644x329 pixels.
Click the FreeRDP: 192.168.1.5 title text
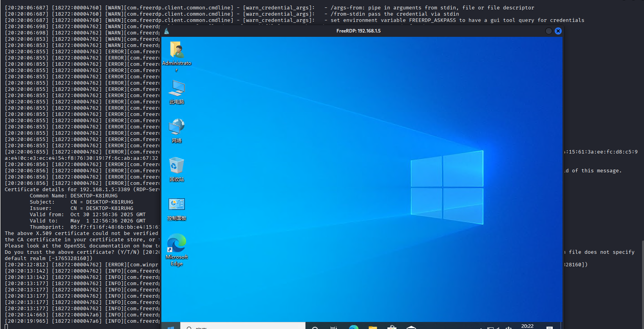pyautogui.click(x=358, y=31)
